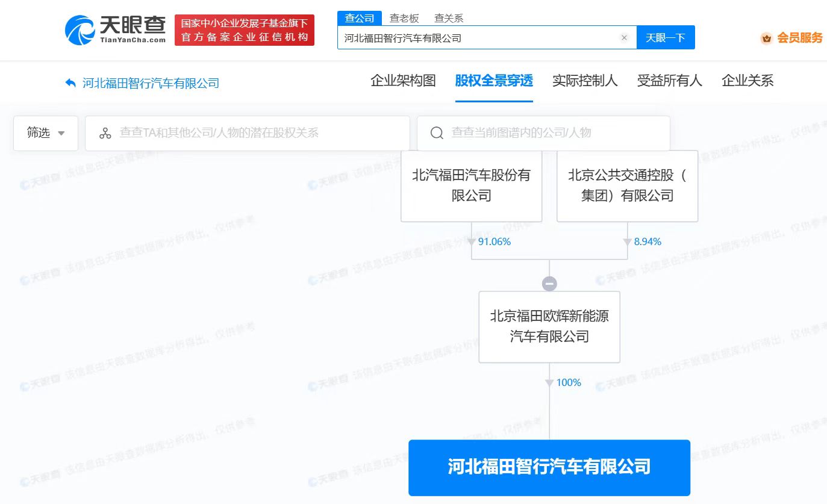Open the 会员服务 link
The image size is (827, 504).
point(799,38)
